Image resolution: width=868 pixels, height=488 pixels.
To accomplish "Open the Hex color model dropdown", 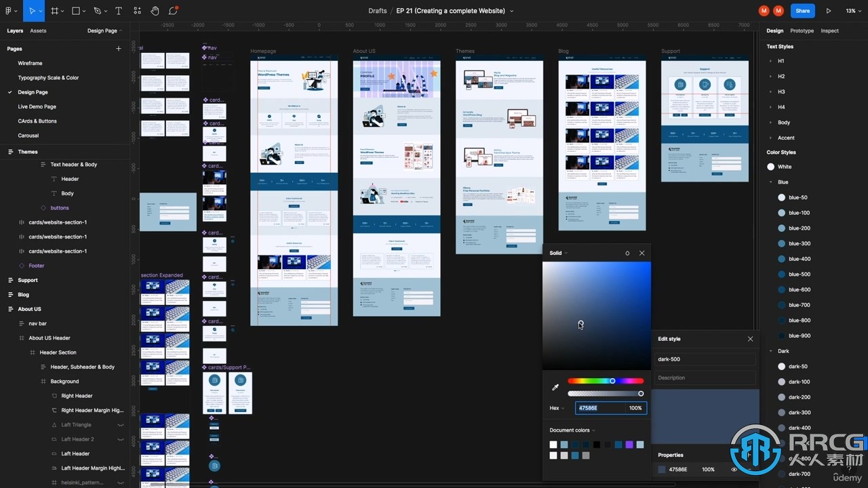I will coord(557,408).
